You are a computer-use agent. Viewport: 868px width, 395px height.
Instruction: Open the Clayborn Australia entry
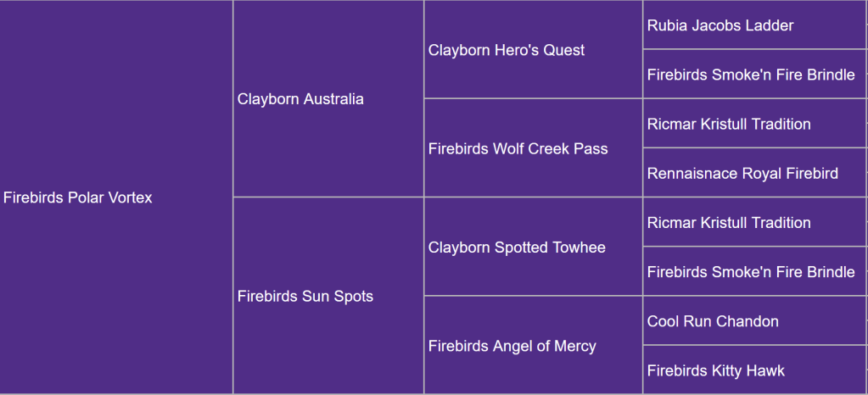(300, 99)
